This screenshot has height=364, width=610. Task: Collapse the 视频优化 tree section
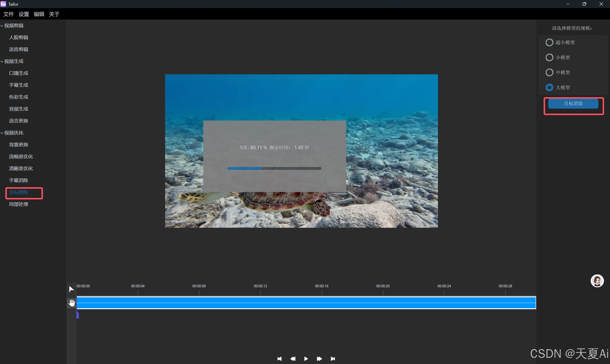click(x=2, y=133)
